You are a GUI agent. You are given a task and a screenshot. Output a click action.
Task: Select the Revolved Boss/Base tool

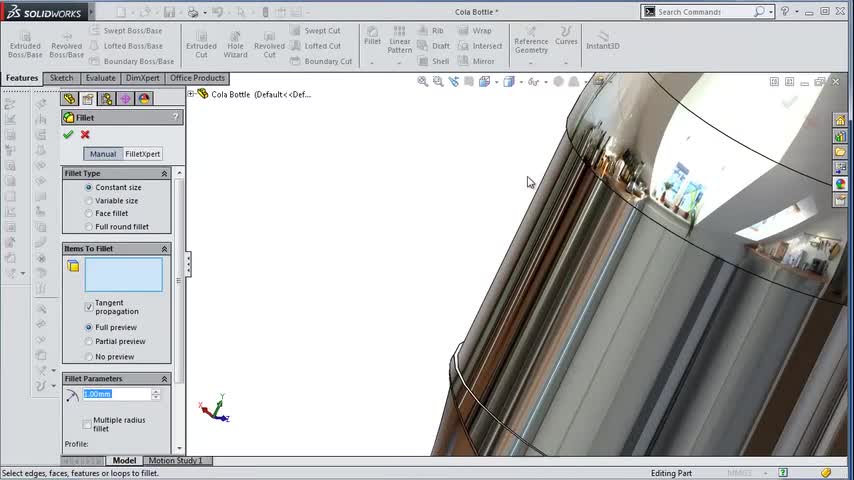coord(66,45)
